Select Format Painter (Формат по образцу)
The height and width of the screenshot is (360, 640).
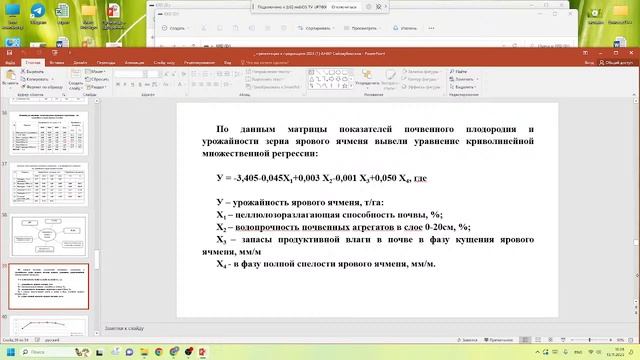41,87
